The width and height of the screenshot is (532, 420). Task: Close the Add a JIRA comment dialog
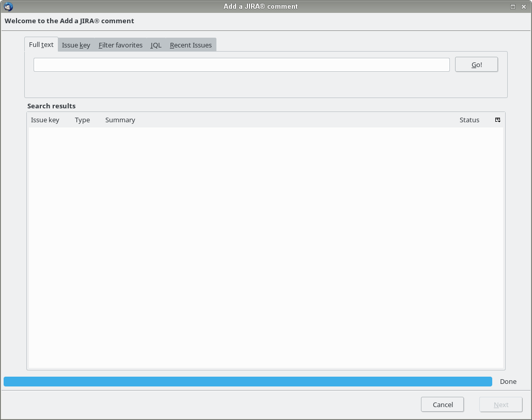[524, 7]
